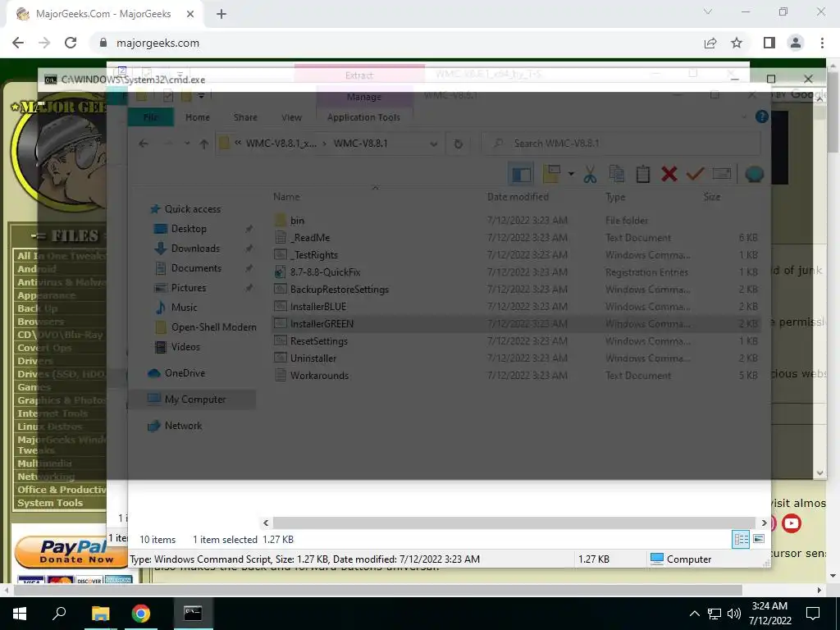
Task: Click the red X Delete icon
Action: pos(669,174)
